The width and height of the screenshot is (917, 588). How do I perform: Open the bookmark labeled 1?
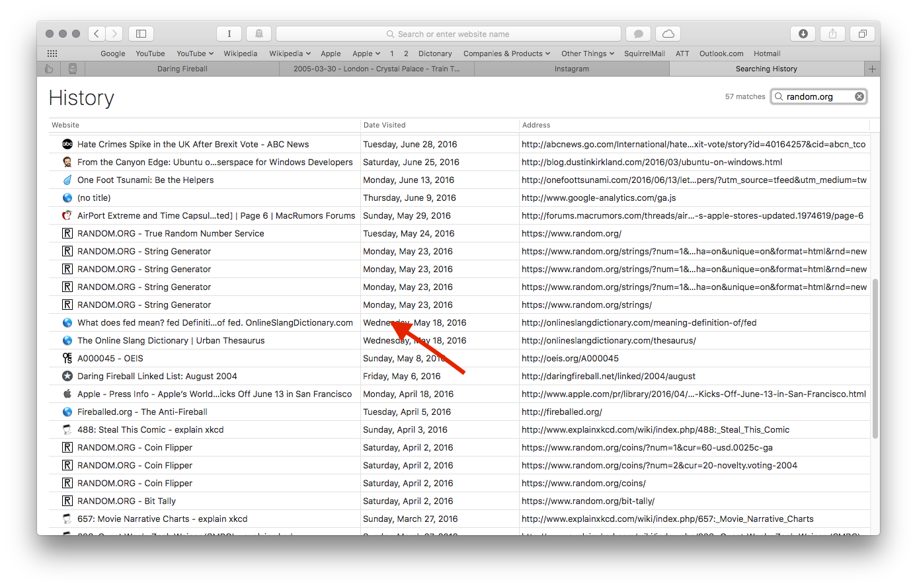pos(392,54)
